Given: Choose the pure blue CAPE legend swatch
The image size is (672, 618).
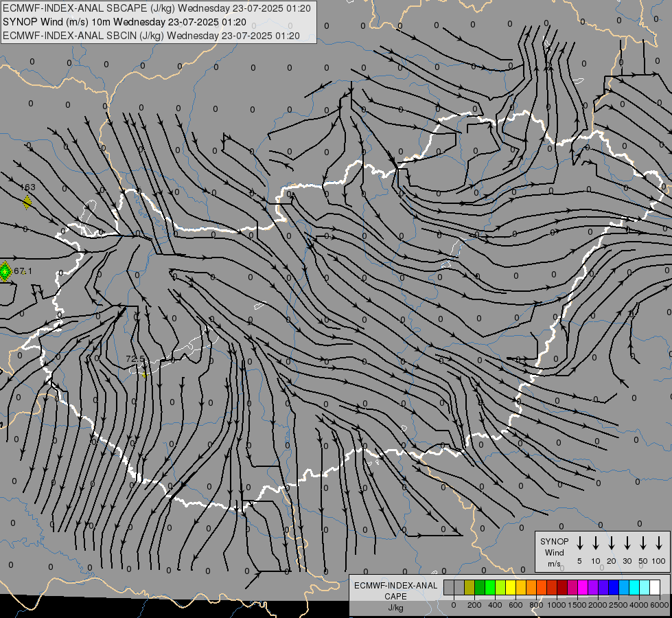Looking at the screenshot, I should click(613, 587).
